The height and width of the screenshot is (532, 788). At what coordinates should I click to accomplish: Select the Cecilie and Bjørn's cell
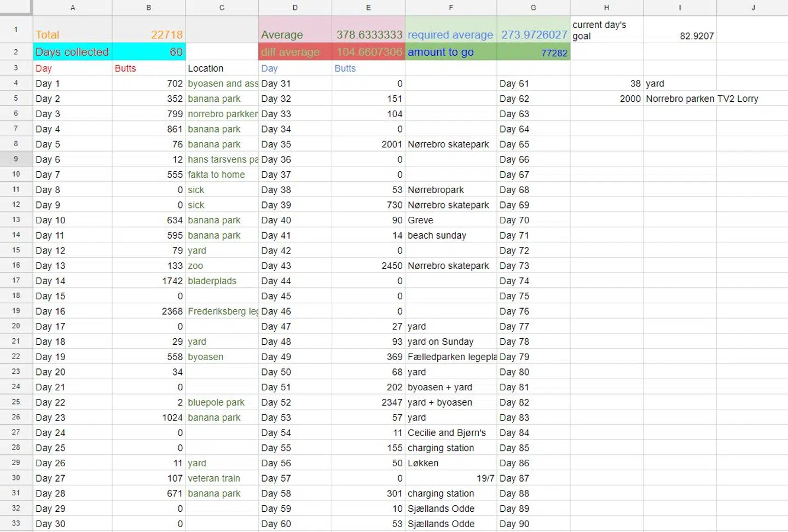point(450,432)
